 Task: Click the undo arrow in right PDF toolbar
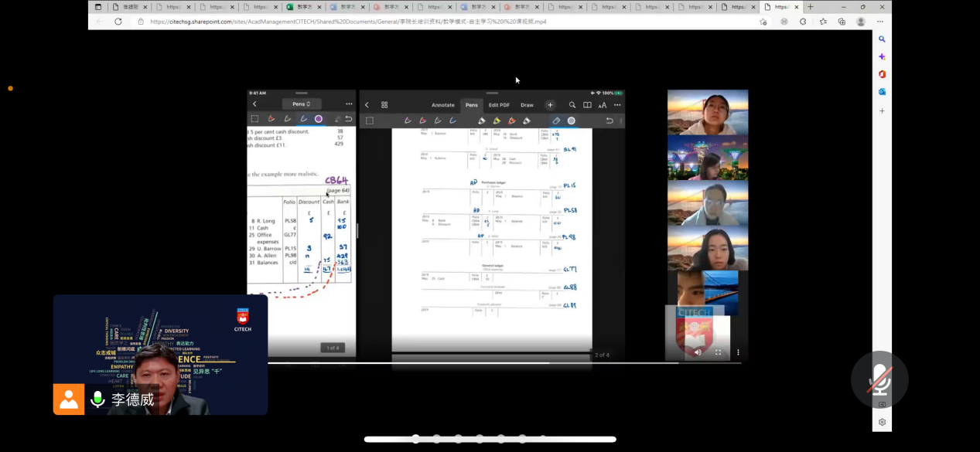point(610,121)
